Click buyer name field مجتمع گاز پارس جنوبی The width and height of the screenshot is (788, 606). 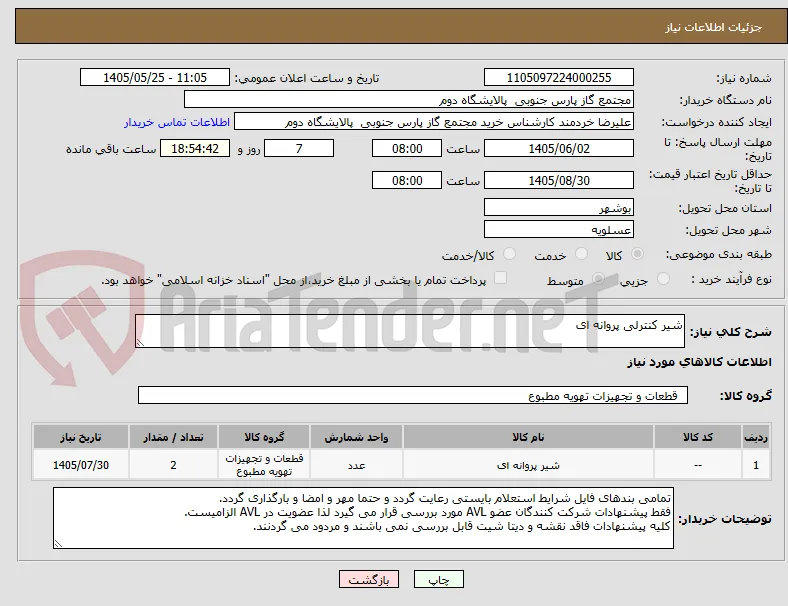[409, 99]
